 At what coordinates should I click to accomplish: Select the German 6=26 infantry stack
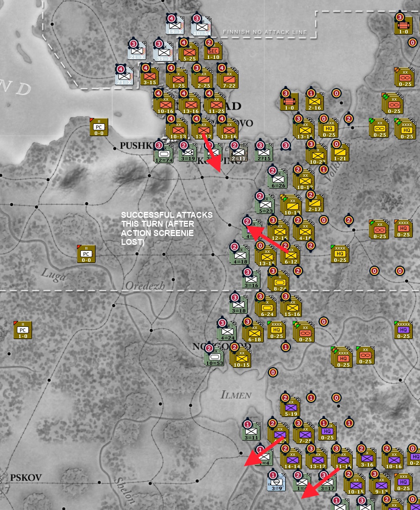tap(278, 179)
